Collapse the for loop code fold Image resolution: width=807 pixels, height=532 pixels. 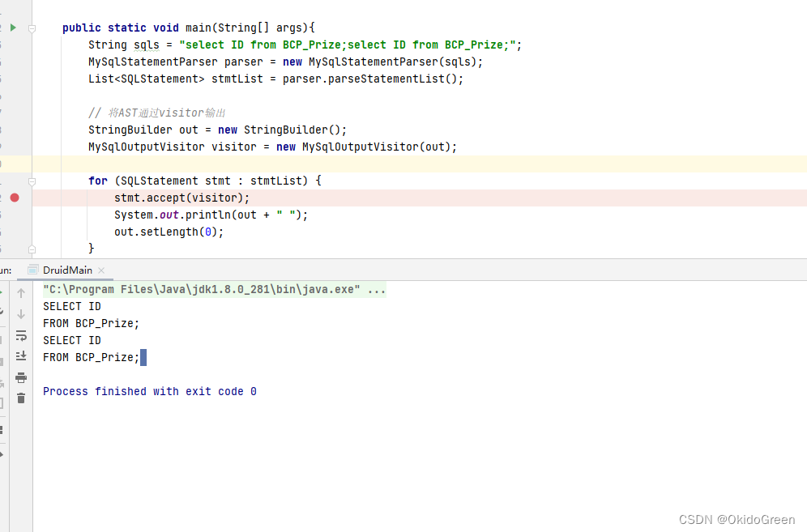(31, 181)
